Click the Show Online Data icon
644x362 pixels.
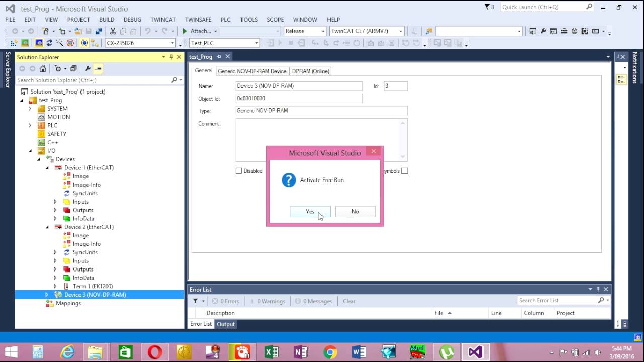84,43
